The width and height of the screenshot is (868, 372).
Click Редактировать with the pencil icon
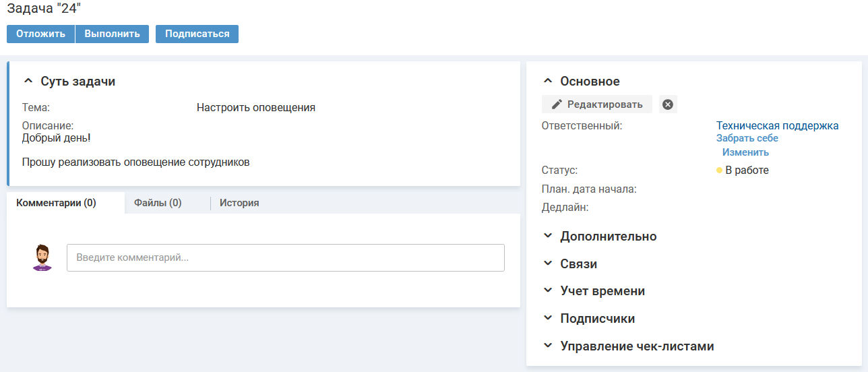pos(597,104)
